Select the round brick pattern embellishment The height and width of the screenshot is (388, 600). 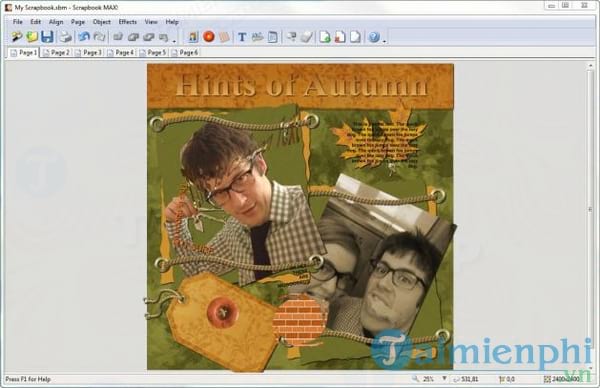[x=300, y=321]
